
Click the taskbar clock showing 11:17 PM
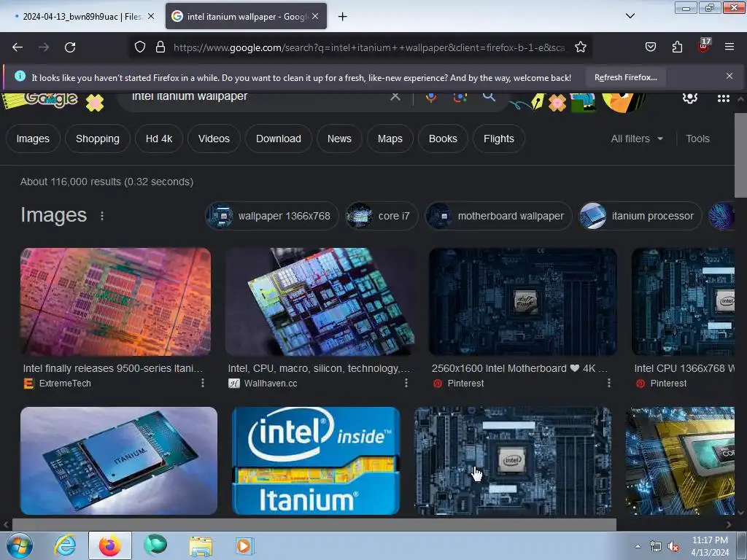pyautogui.click(x=710, y=546)
